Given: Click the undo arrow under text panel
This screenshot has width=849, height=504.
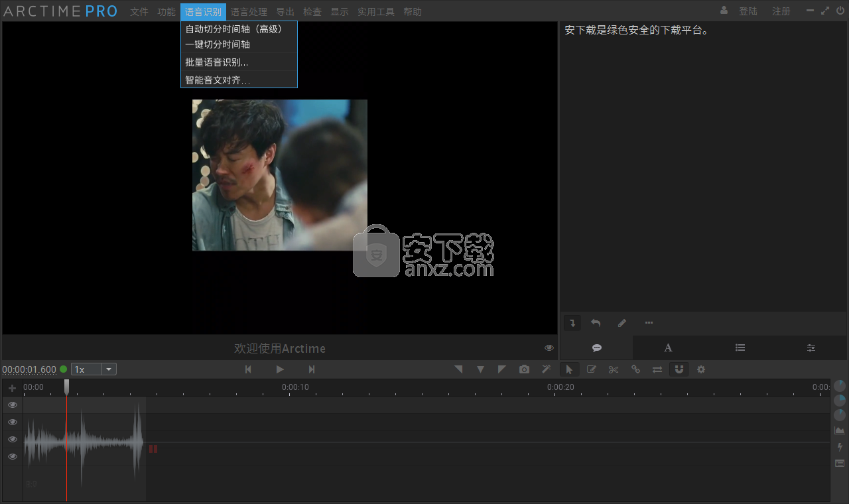Looking at the screenshot, I should click(x=596, y=323).
